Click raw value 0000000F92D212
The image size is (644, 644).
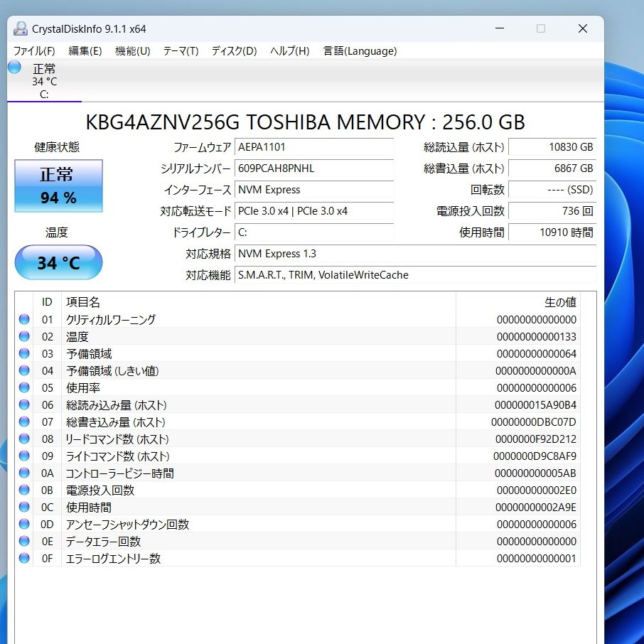[x=535, y=439]
